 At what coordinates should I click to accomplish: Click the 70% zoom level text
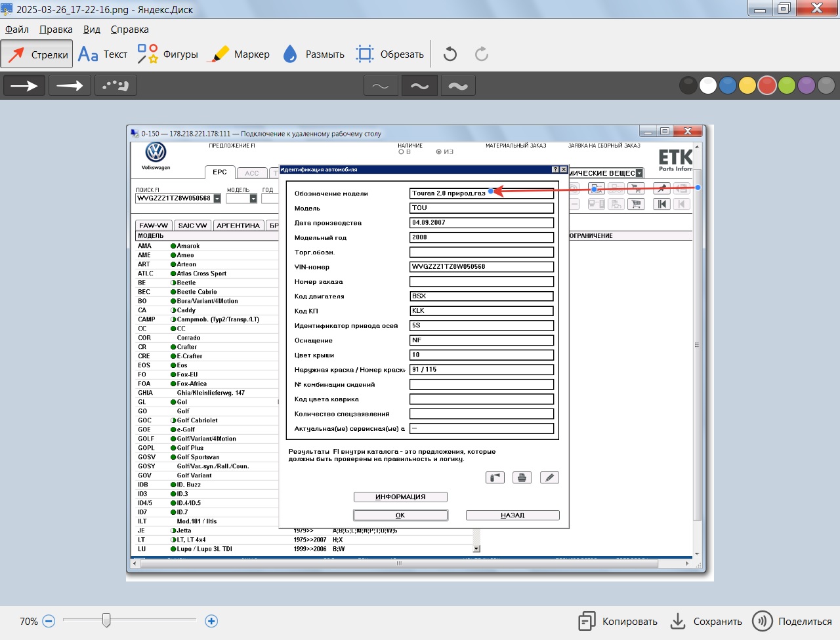(x=29, y=622)
